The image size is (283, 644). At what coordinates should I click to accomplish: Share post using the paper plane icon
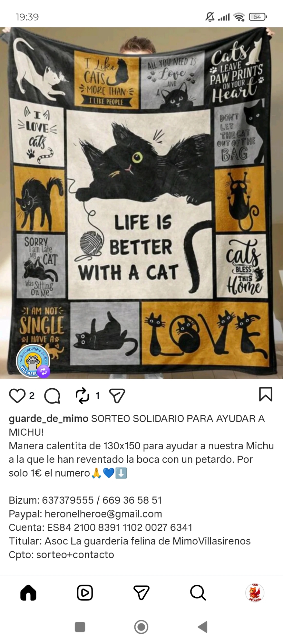click(x=117, y=396)
